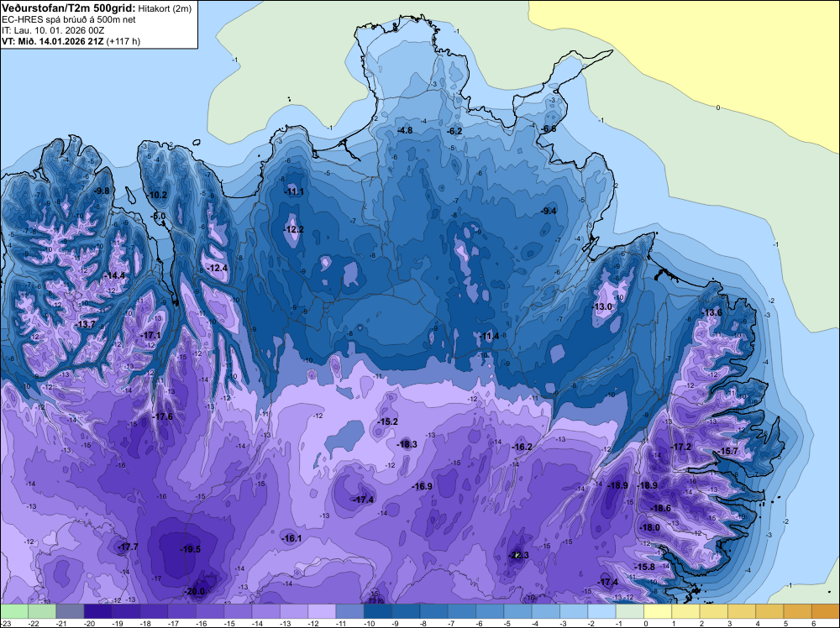Click the -22.3 temperature value on the map
The height and width of the screenshot is (628, 840).
(x=518, y=555)
